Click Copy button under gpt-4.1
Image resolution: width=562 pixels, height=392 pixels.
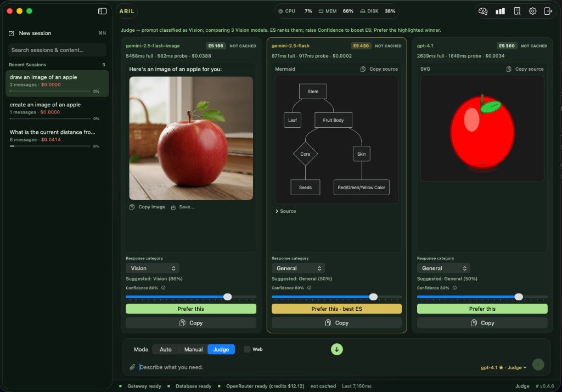pos(482,322)
